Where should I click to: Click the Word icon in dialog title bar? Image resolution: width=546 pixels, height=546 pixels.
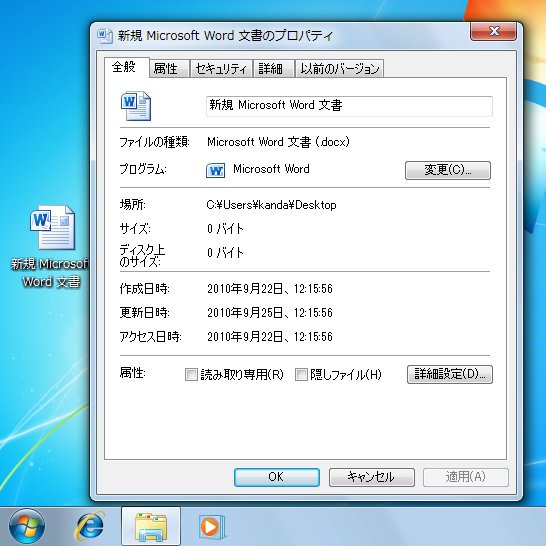[x=104, y=36]
